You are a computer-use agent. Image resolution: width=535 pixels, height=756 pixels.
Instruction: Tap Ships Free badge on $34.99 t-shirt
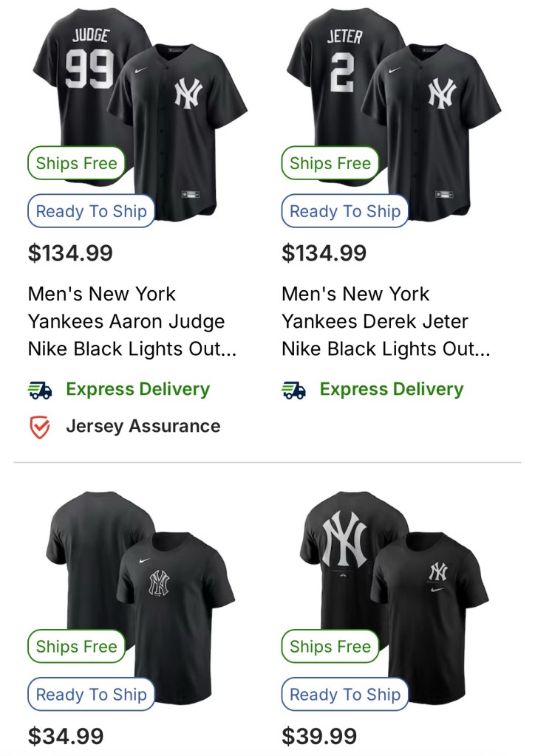tap(76, 647)
